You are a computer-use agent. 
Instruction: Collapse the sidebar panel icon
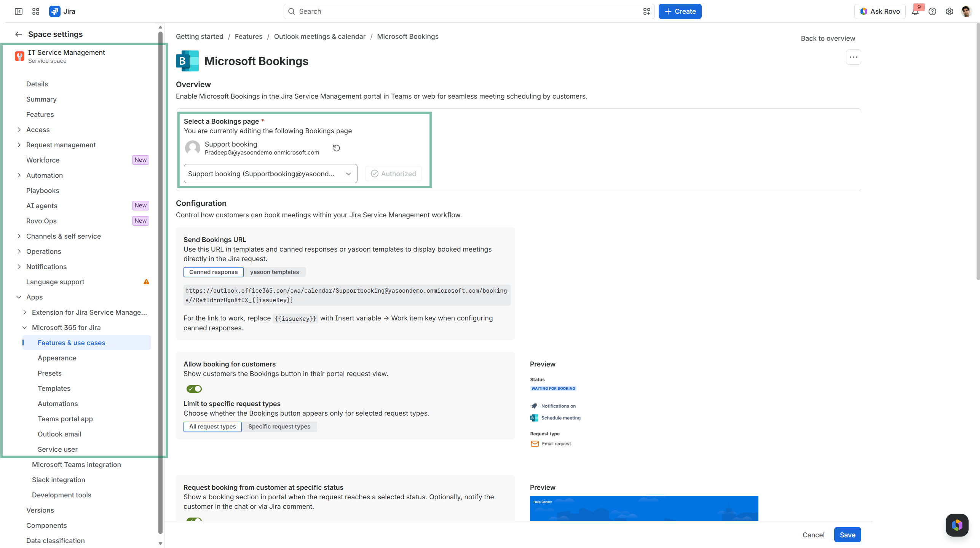19,11
